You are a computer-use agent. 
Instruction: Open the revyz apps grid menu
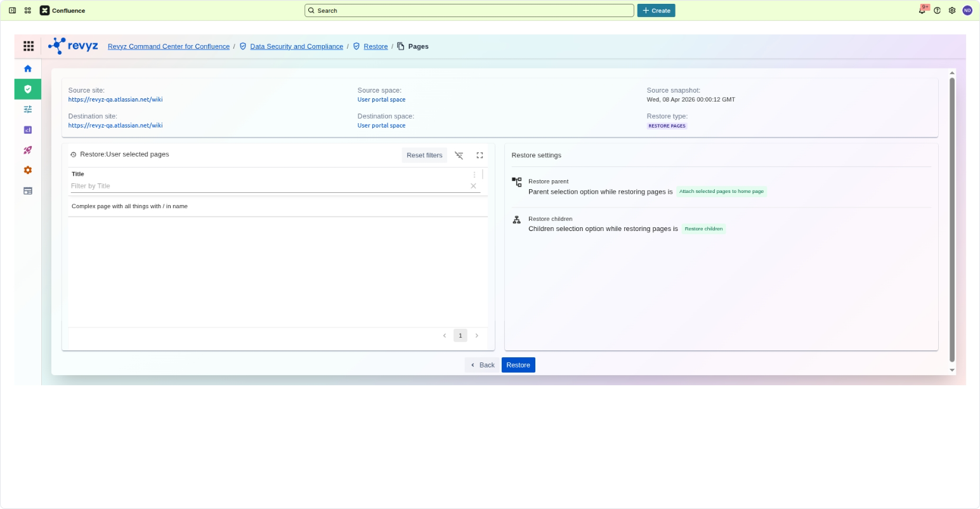point(29,46)
